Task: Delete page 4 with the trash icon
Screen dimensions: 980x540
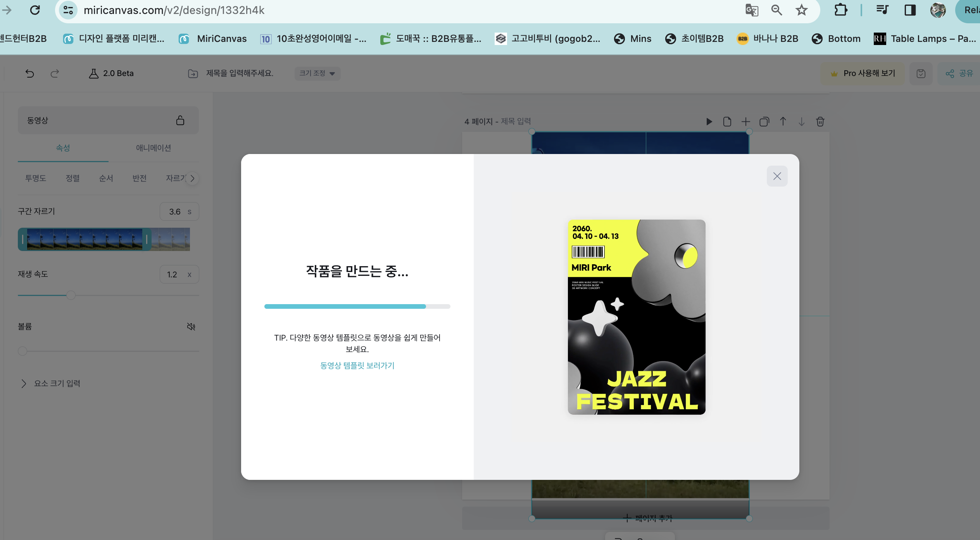Action: [x=820, y=122]
